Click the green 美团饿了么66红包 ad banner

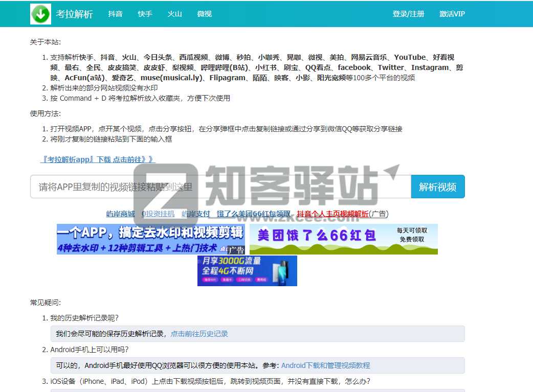click(x=343, y=239)
